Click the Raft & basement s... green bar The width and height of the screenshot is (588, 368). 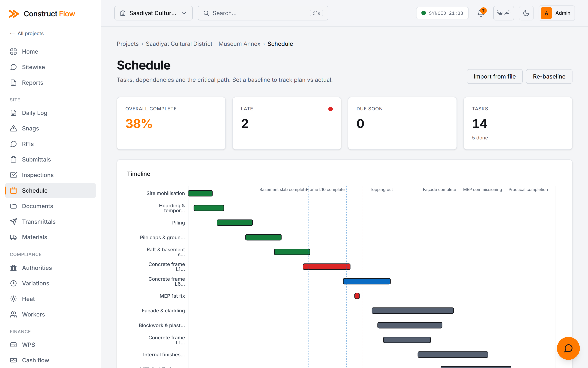(292, 252)
